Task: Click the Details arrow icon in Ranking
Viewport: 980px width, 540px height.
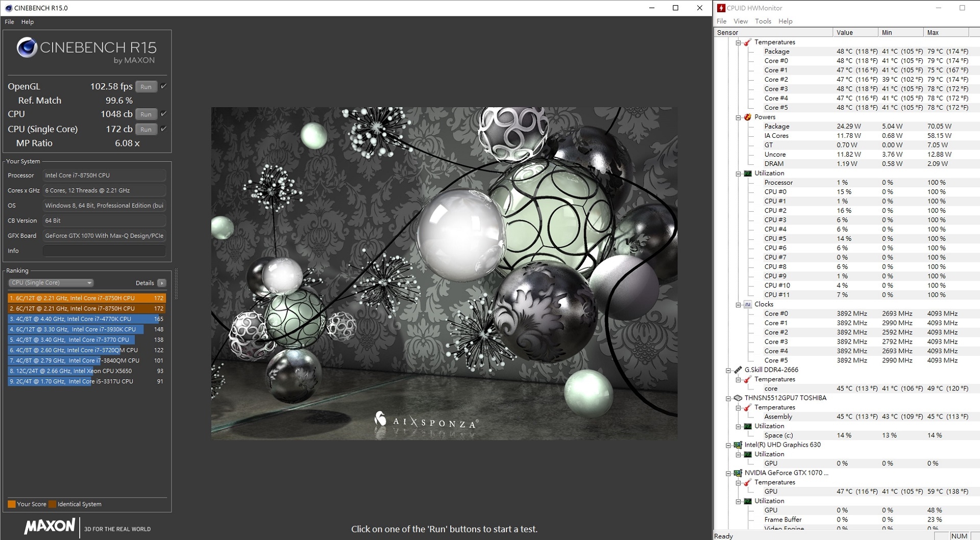Action: [x=162, y=283]
